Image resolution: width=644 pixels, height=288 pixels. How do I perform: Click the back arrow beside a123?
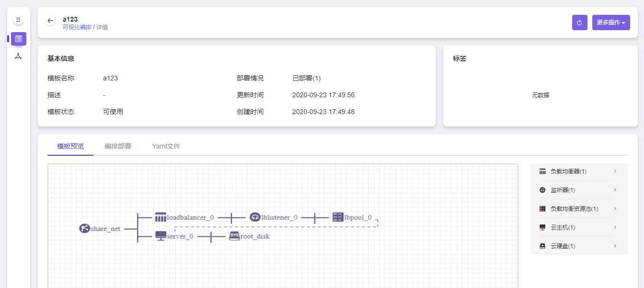(50, 21)
